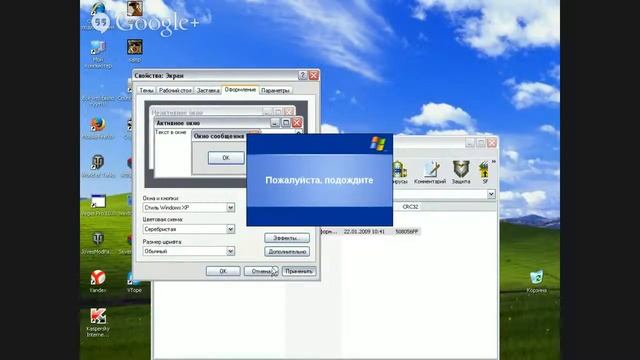The width and height of the screenshot is (640, 360).
Task: Click the Отмена button
Action: (261, 271)
